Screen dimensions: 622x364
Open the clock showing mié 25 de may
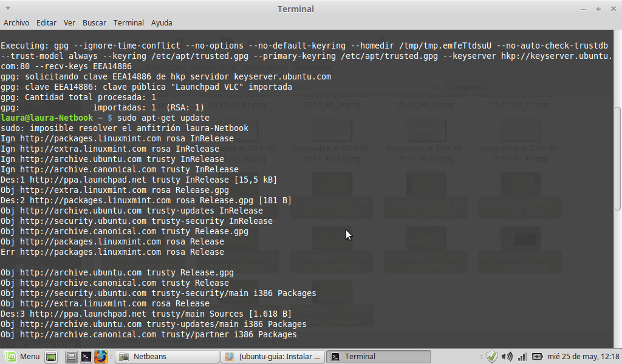click(x=584, y=357)
